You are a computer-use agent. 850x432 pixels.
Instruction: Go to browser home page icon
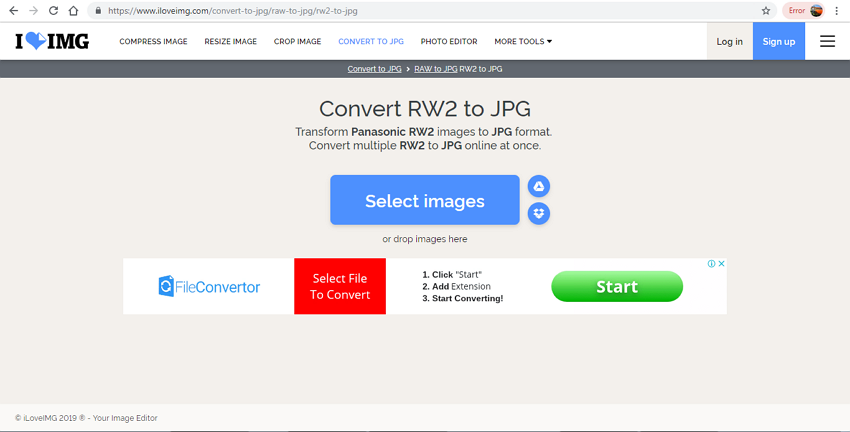tap(74, 10)
